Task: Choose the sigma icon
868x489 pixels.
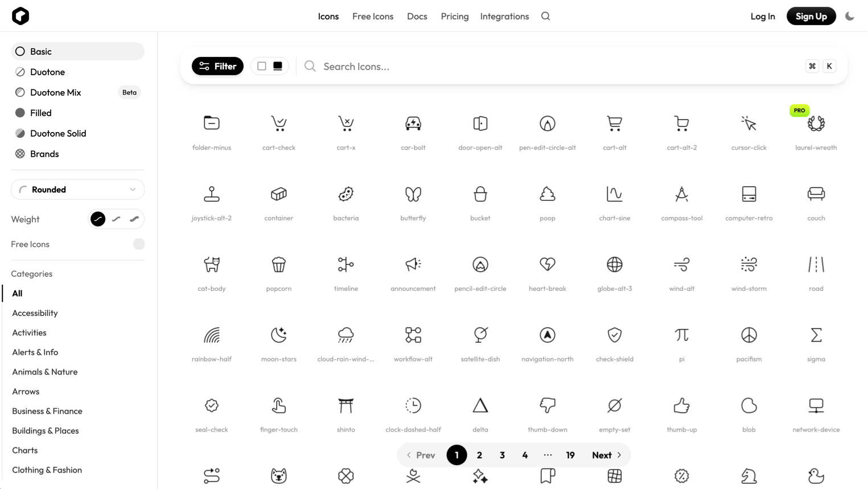Action: point(816,335)
